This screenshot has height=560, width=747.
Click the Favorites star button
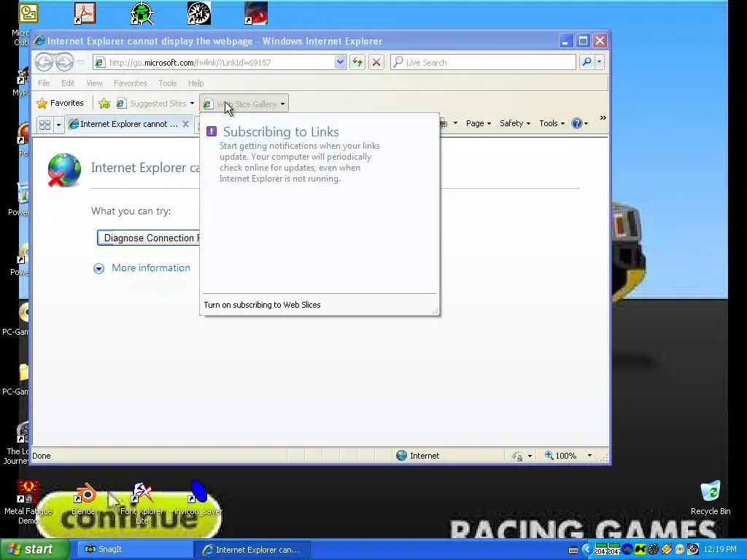60,103
